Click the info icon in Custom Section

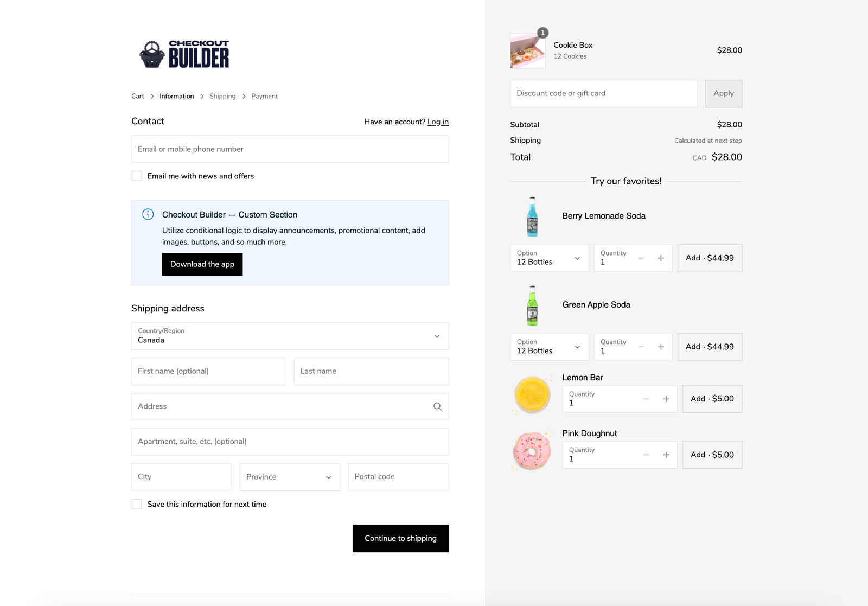coord(148,214)
